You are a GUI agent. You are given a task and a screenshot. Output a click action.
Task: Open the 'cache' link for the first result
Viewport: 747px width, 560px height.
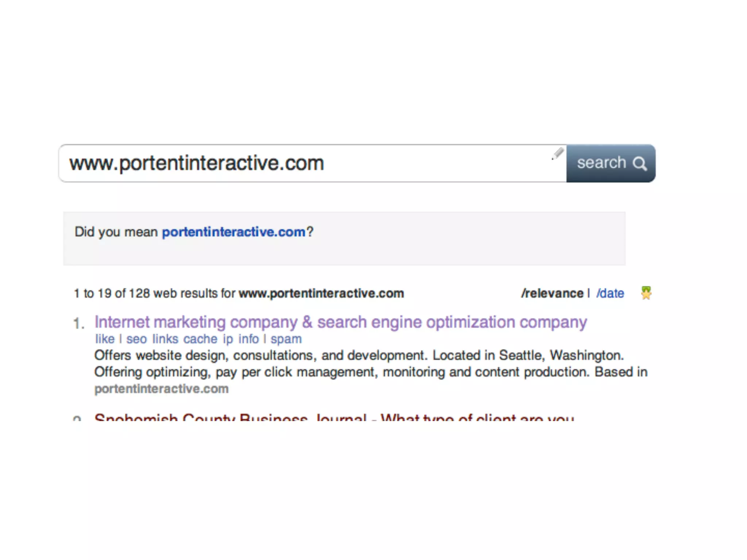pos(200,339)
